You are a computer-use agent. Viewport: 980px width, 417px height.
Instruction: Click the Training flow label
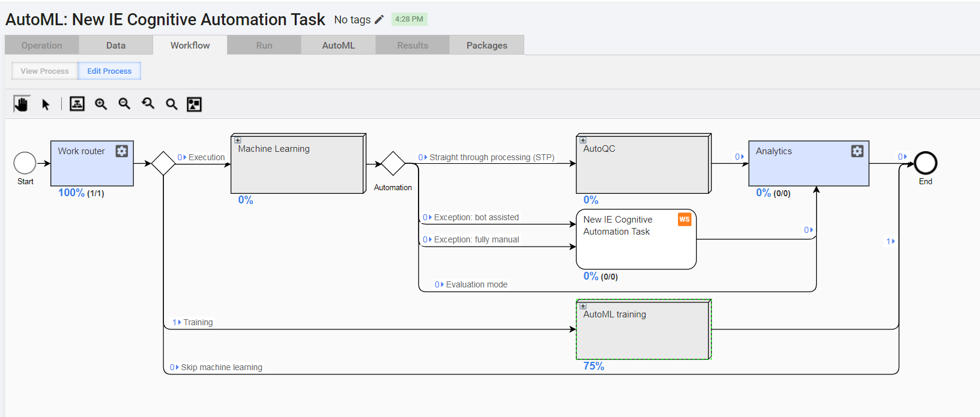click(x=198, y=322)
